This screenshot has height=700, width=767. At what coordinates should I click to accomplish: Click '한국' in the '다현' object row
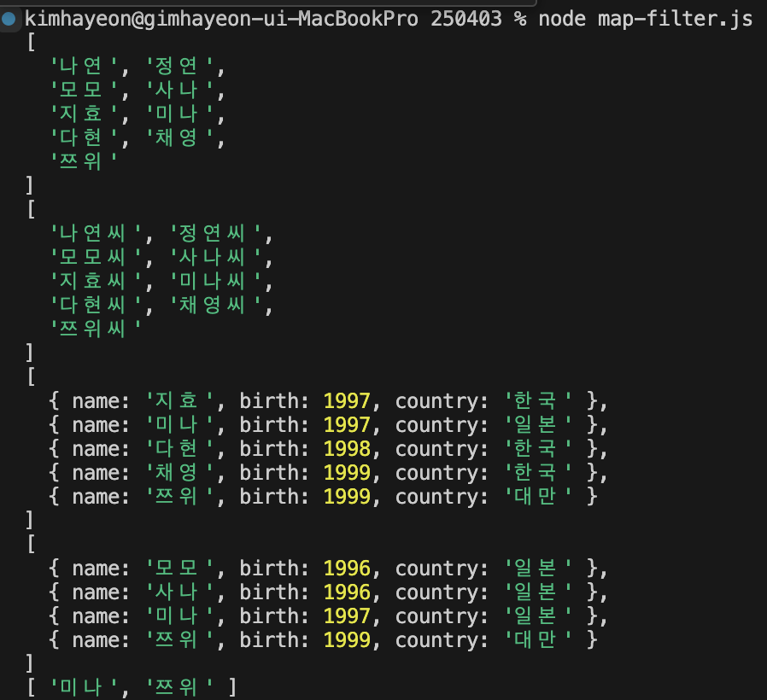(539, 449)
